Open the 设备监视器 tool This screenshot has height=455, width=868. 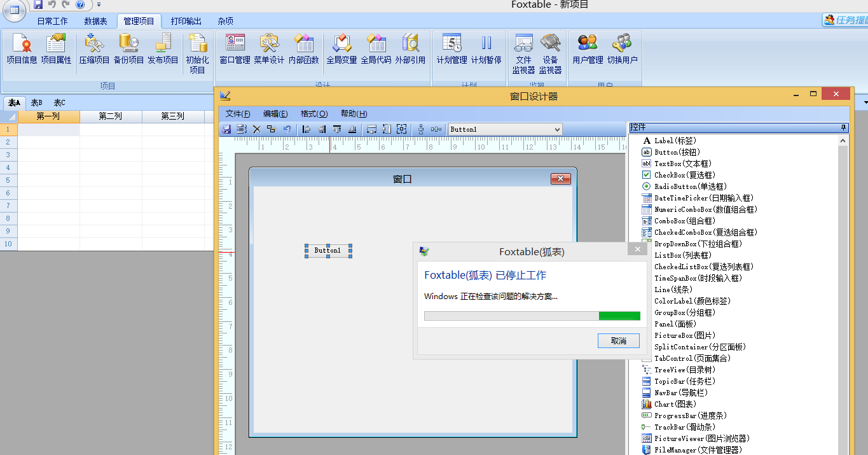[x=550, y=53]
